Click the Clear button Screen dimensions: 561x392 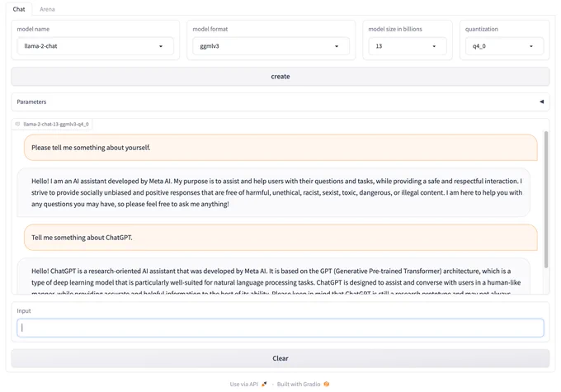(280, 358)
